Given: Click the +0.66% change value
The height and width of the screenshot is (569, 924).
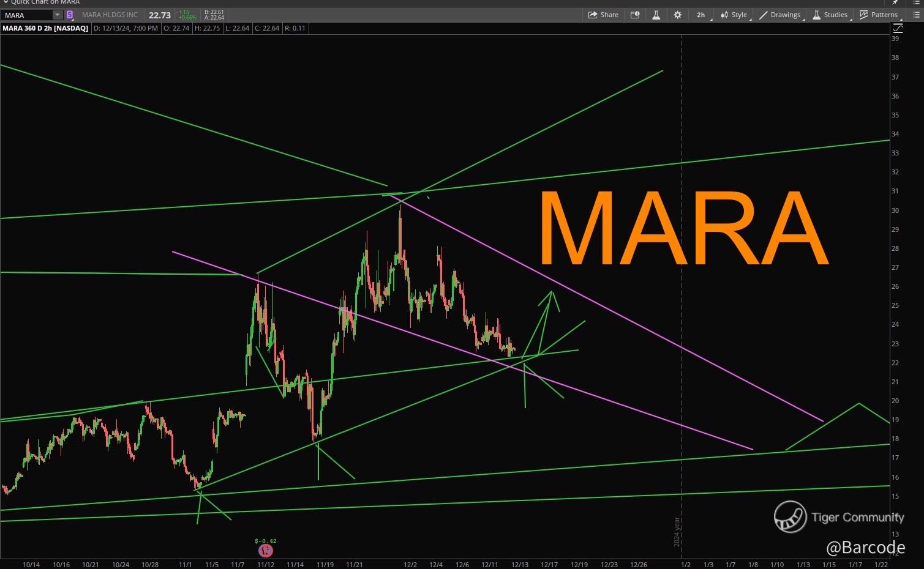Looking at the screenshot, I should click(x=187, y=18).
